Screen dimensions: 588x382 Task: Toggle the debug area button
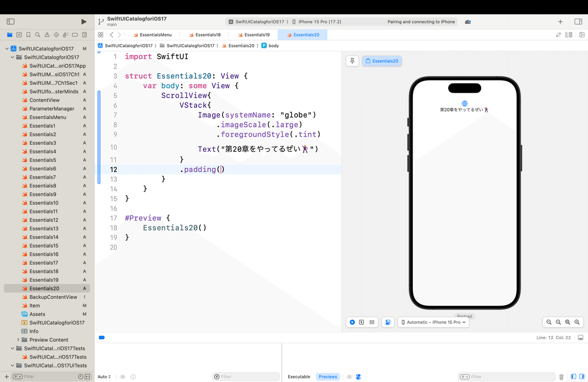click(x=581, y=337)
